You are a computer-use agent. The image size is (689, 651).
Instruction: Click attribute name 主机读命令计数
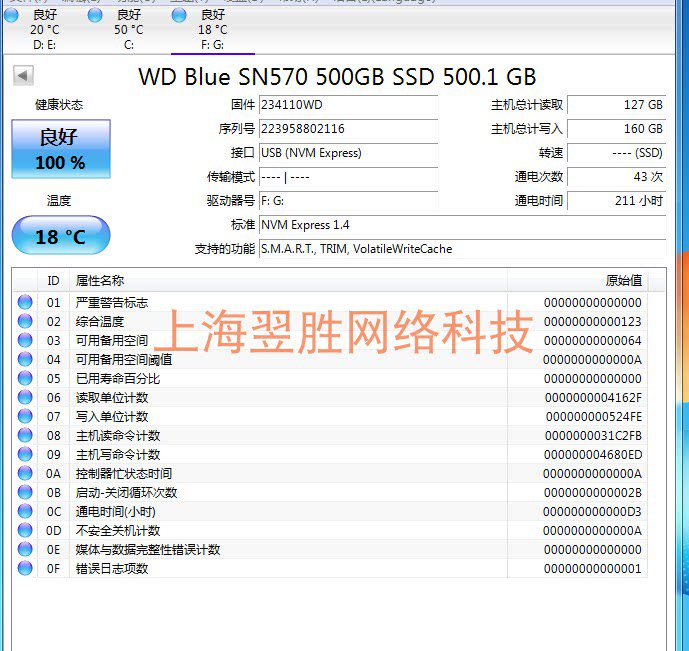pyautogui.click(x=118, y=435)
